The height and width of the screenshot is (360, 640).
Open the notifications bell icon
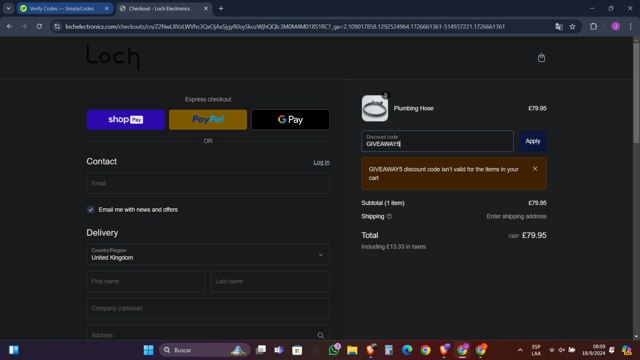point(611,350)
